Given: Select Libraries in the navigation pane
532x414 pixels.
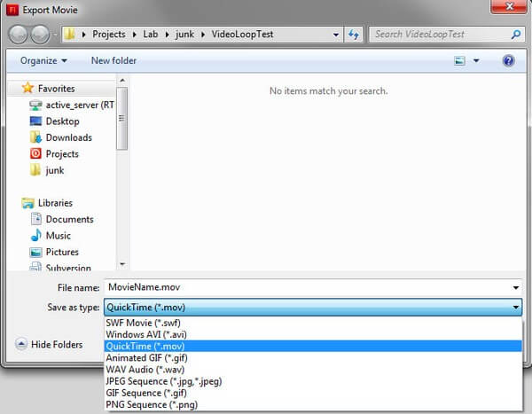Looking at the screenshot, I should [x=55, y=203].
